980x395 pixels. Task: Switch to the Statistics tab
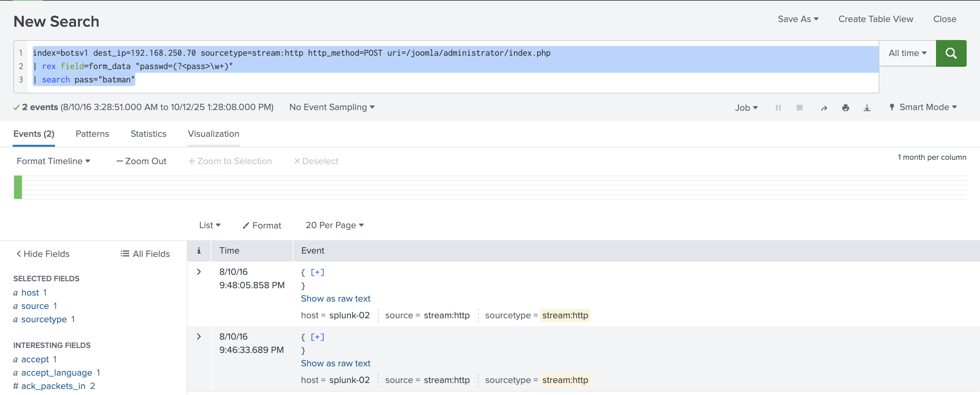click(x=148, y=134)
